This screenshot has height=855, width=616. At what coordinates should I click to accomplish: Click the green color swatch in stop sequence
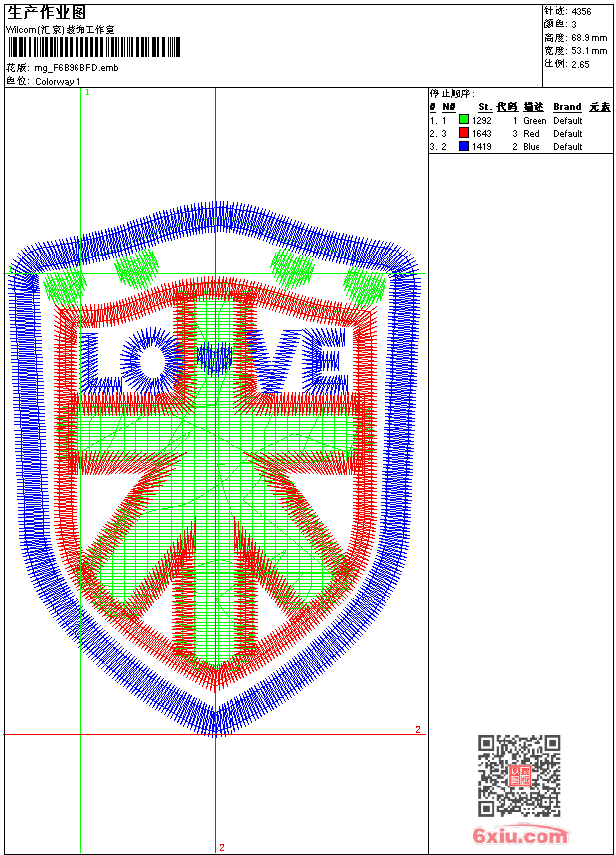[464, 121]
